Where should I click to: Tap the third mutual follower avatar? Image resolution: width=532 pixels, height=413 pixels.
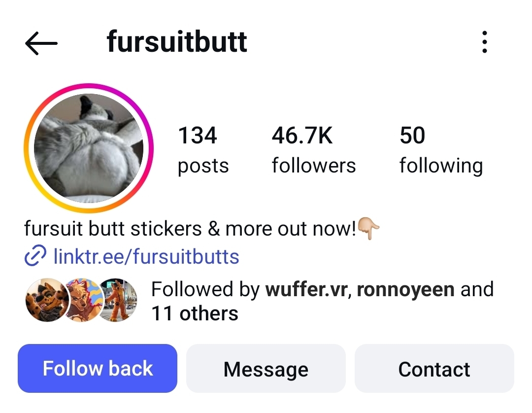point(117,300)
